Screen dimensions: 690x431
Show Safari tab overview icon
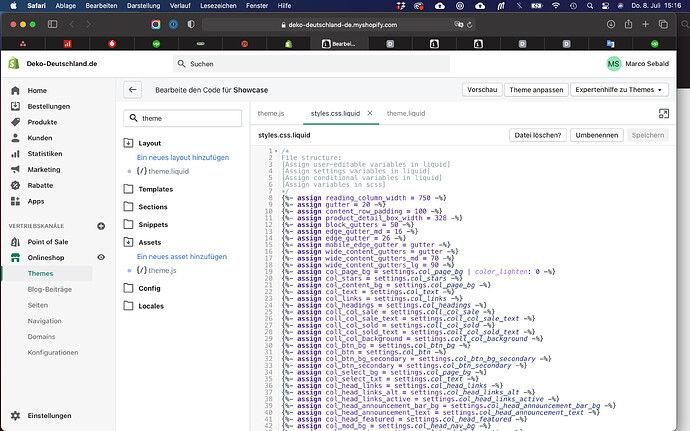coord(663,24)
